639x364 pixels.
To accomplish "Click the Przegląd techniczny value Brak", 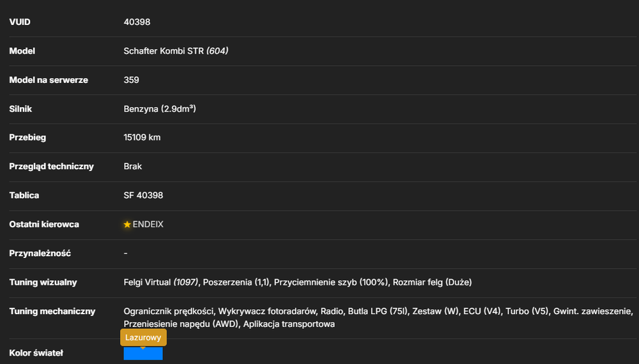I will [x=133, y=167].
